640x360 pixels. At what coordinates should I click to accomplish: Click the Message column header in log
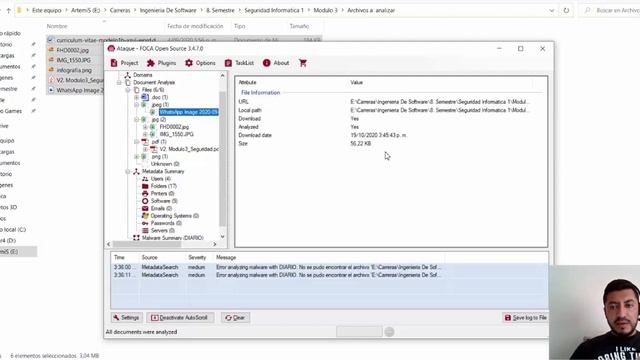click(x=226, y=258)
